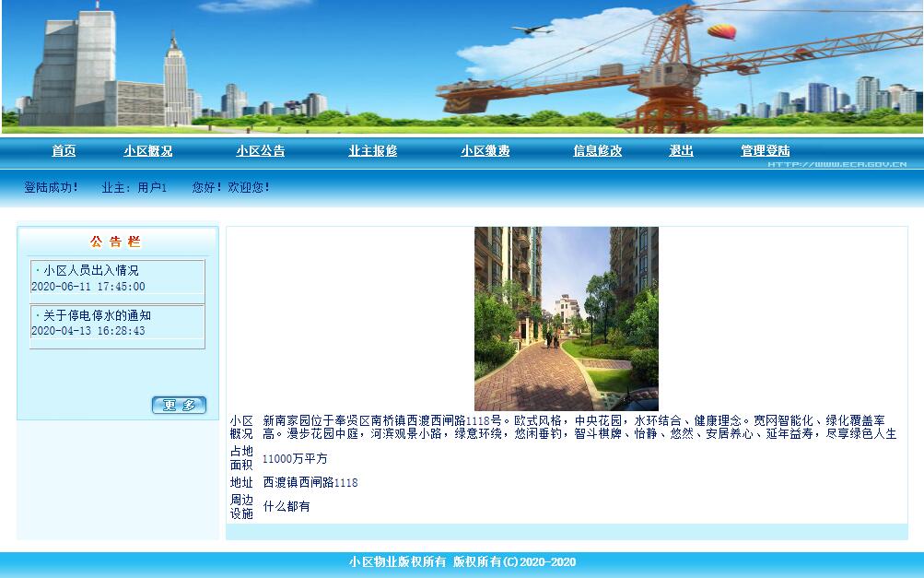Open 小区缴费 payment page link
This screenshot has width=924, height=578.
pyautogui.click(x=485, y=151)
